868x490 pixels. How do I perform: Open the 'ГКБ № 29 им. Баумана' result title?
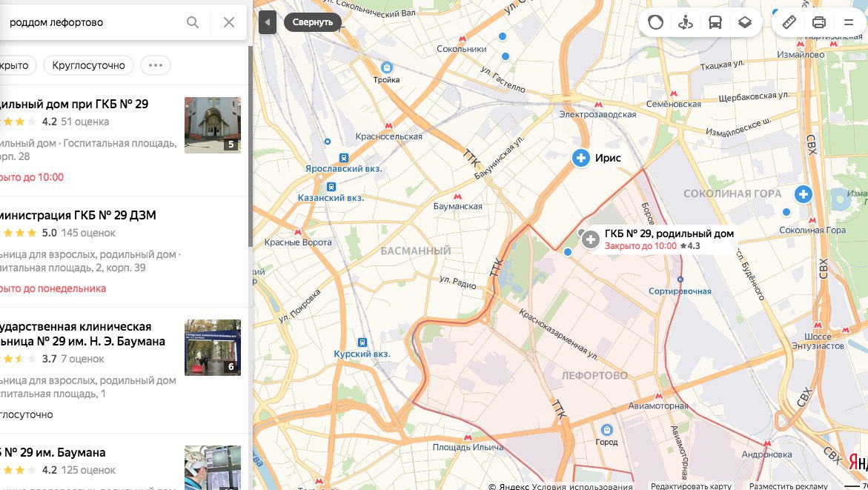(x=53, y=453)
